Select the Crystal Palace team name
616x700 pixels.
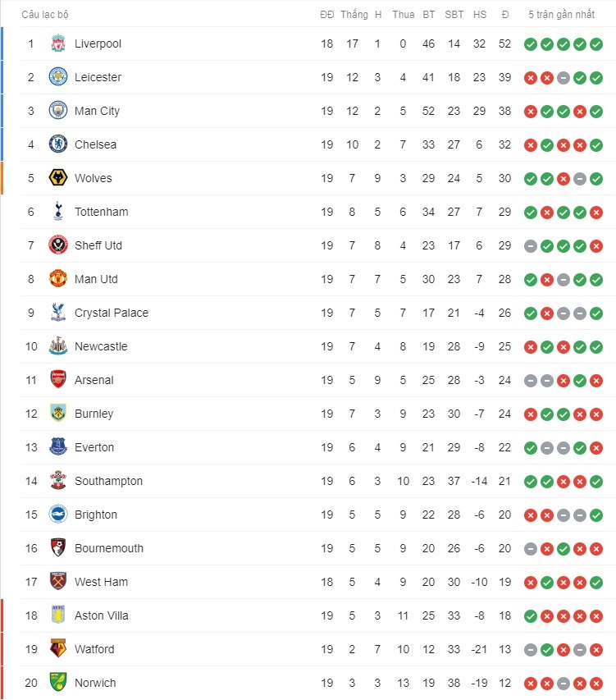click(x=112, y=313)
